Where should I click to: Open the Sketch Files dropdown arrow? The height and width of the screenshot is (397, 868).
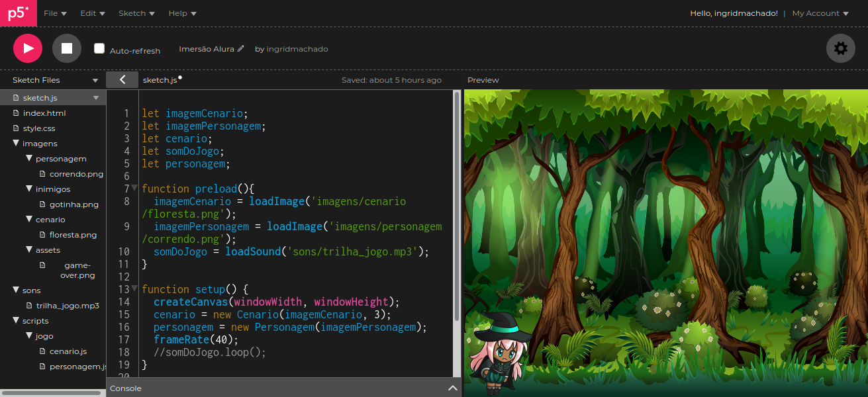(x=95, y=81)
